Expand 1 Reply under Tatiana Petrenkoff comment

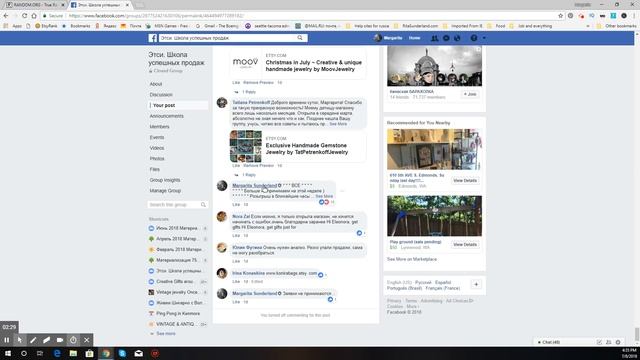249,175
